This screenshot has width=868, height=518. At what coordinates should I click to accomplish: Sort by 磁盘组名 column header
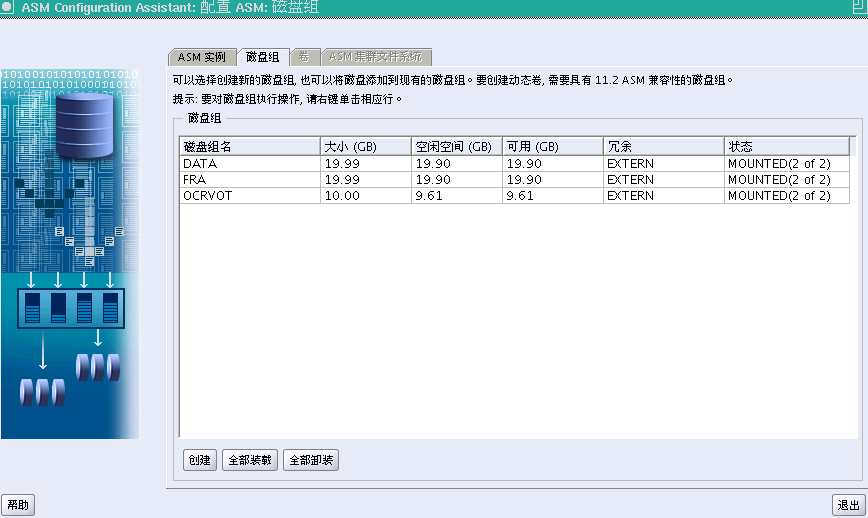[x=250, y=146]
